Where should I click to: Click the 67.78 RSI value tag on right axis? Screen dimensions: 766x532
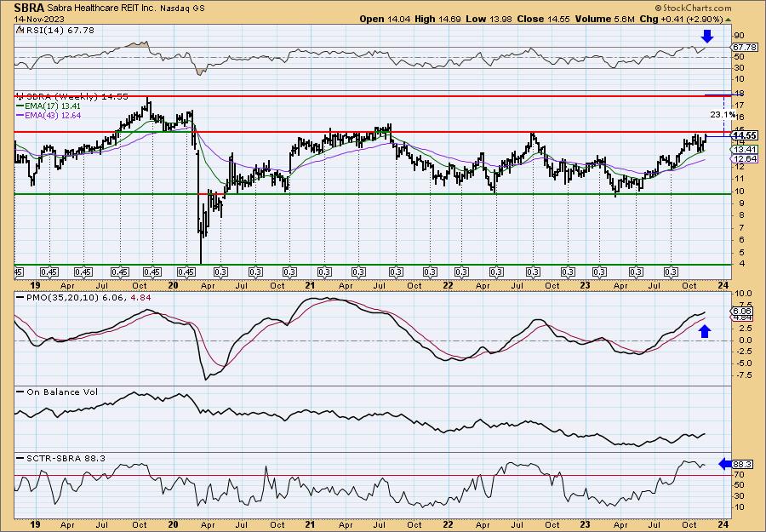745,47
